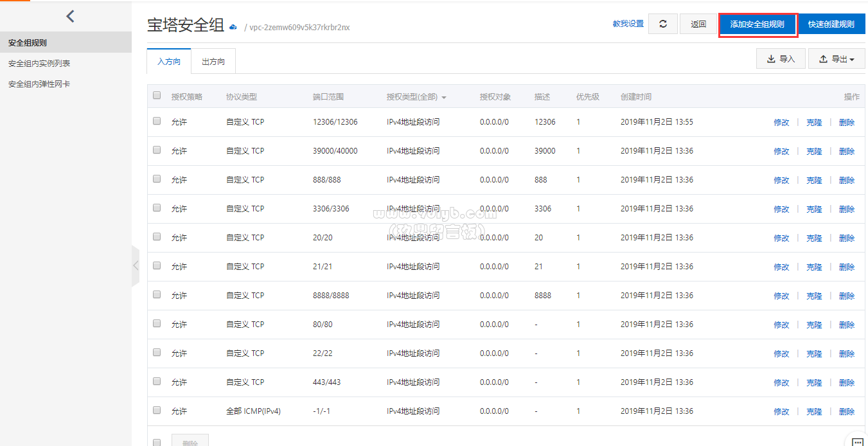Viewport: 868px width, 446px height.
Task: Click the 创建时间 column header
Action: pyautogui.click(x=636, y=96)
